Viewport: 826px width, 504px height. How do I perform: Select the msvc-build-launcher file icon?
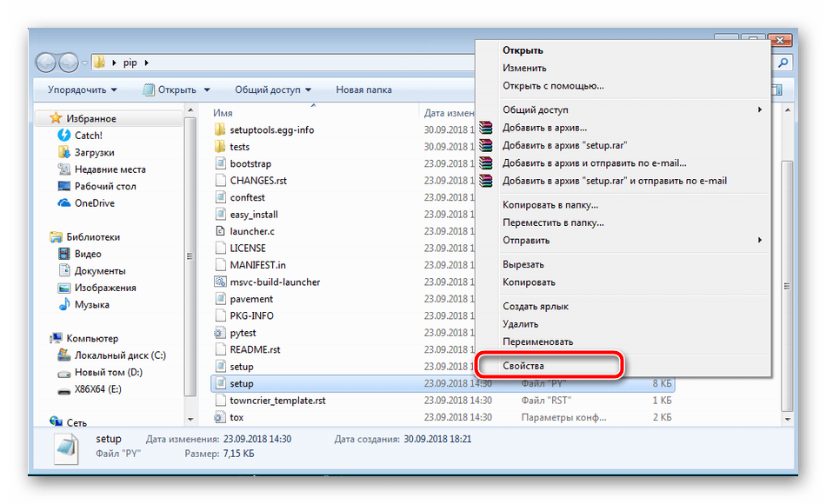tap(220, 282)
